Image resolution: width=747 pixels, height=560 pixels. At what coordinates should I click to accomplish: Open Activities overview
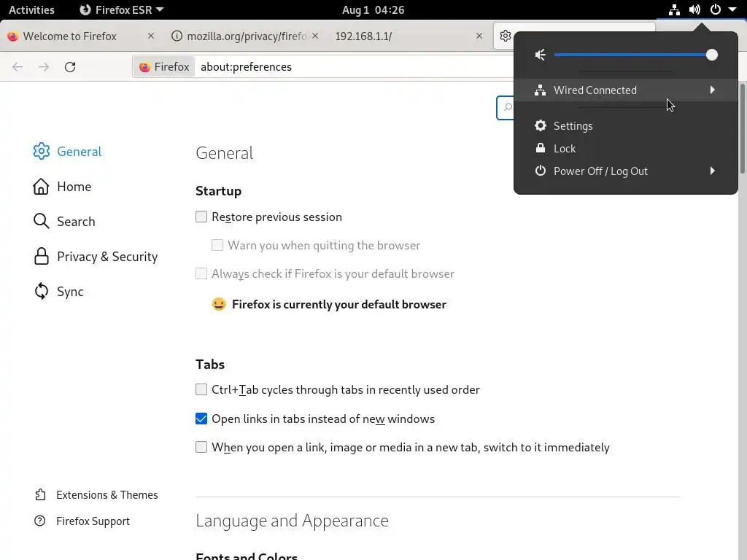click(31, 9)
